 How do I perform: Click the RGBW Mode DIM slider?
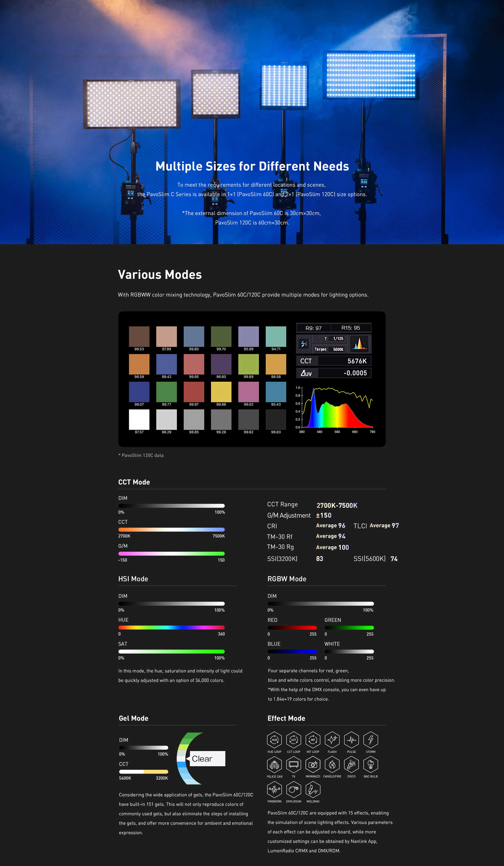click(321, 604)
